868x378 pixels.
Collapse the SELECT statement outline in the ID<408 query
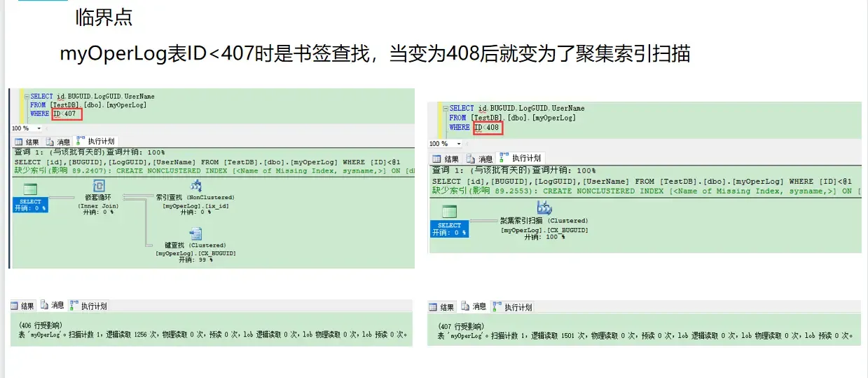[x=446, y=108]
